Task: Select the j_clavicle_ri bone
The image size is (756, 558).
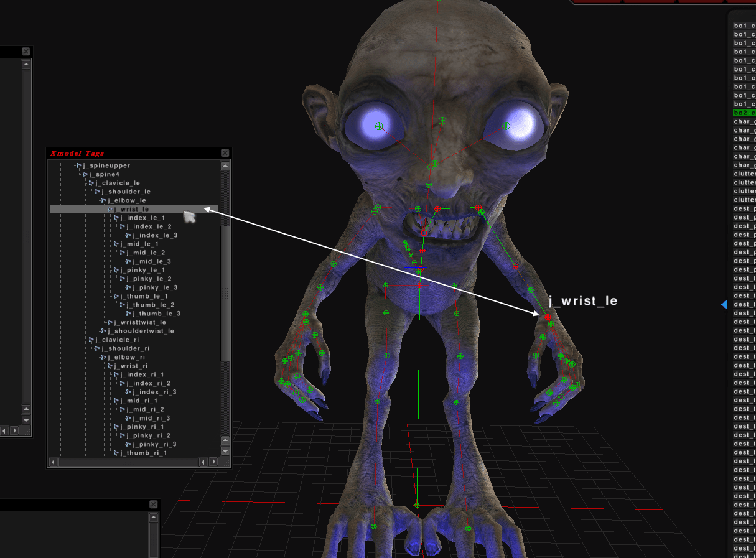Action: pyautogui.click(x=117, y=340)
